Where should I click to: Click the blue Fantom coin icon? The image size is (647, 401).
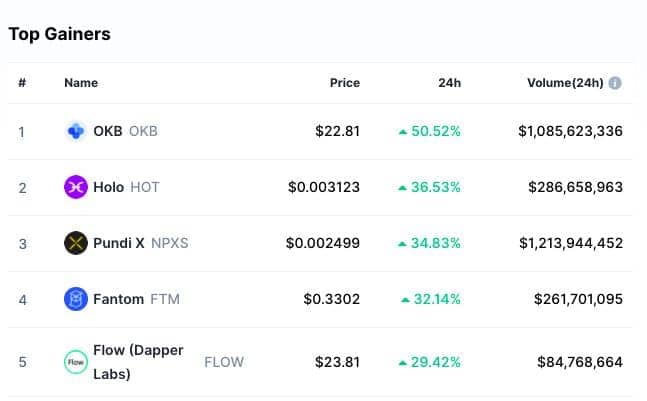pyautogui.click(x=76, y=299)
